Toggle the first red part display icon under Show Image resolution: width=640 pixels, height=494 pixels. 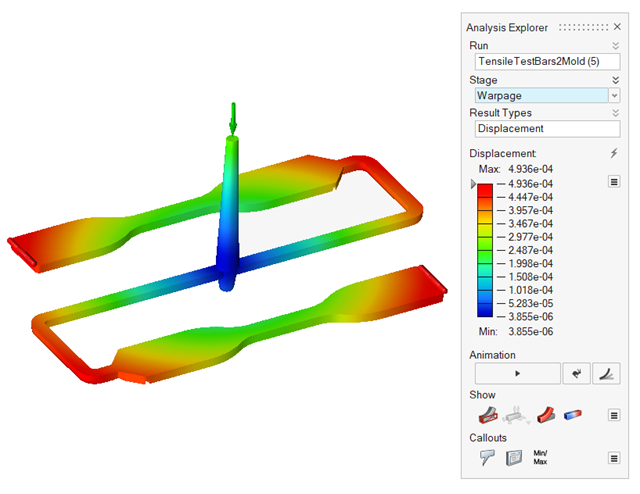coord(486,415)
